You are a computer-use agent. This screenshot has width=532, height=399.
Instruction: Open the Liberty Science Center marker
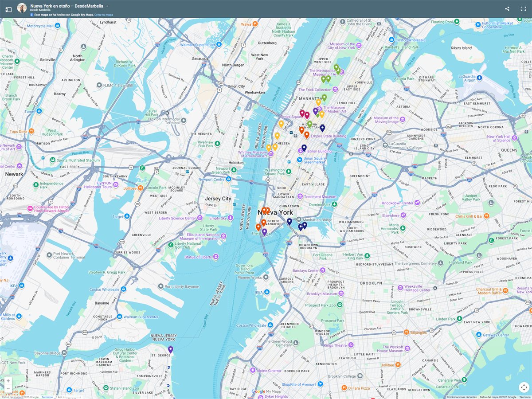[x=200, y=218]
